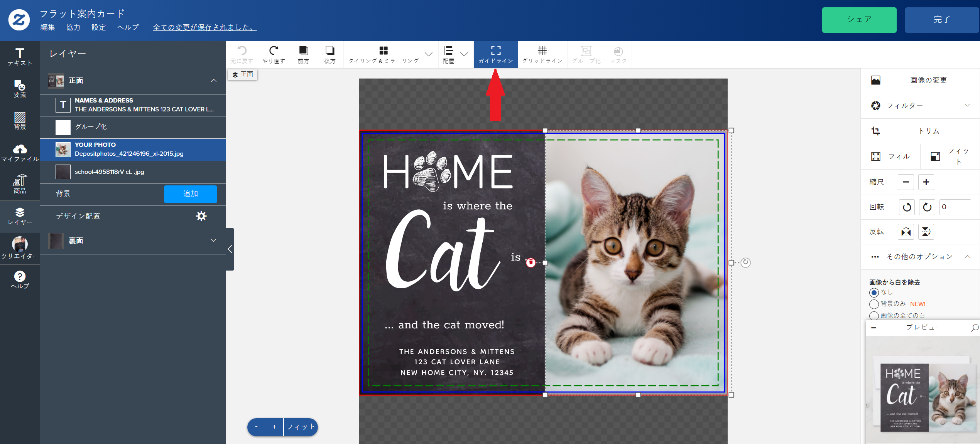
Task: Select 画像の全ての白 radio option
Action: [874, 316]
